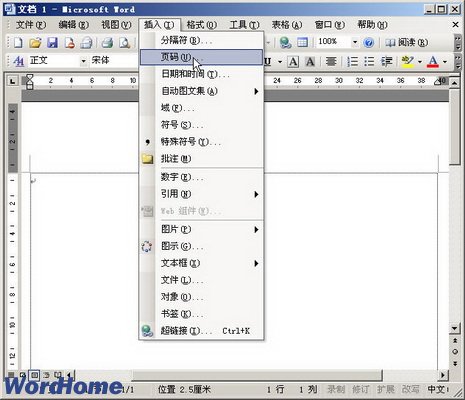Choose 图示(G) diagram menu entry
Image resolution: width=465 pixels, height=400 pixels.
tap(201, 246)
